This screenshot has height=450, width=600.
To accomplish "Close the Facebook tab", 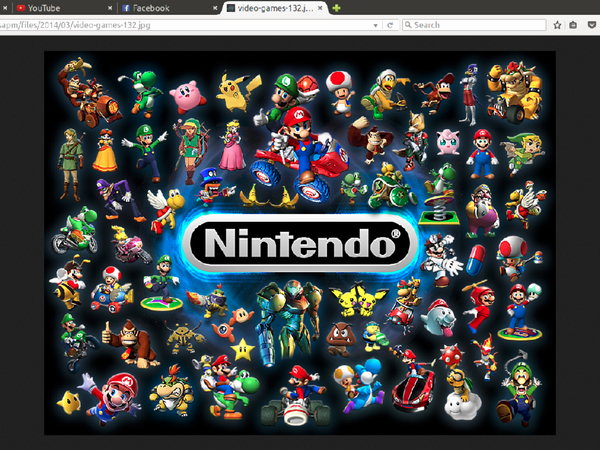I will 215,8.
